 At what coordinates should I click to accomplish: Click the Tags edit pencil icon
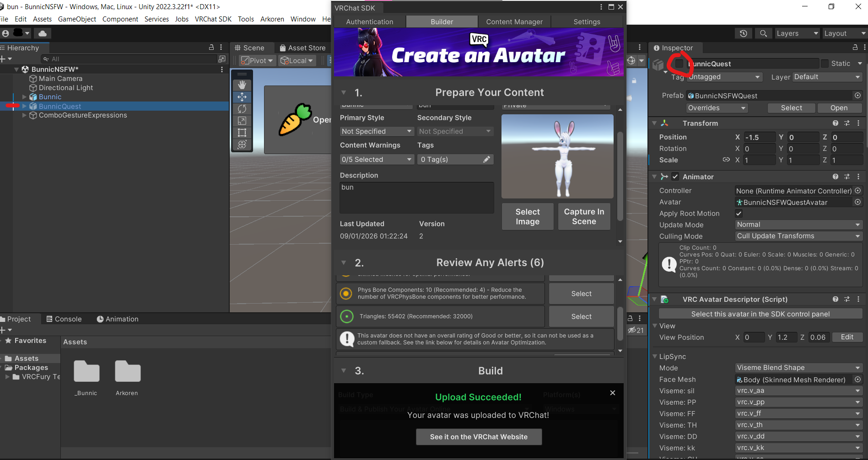pos(486,159)
